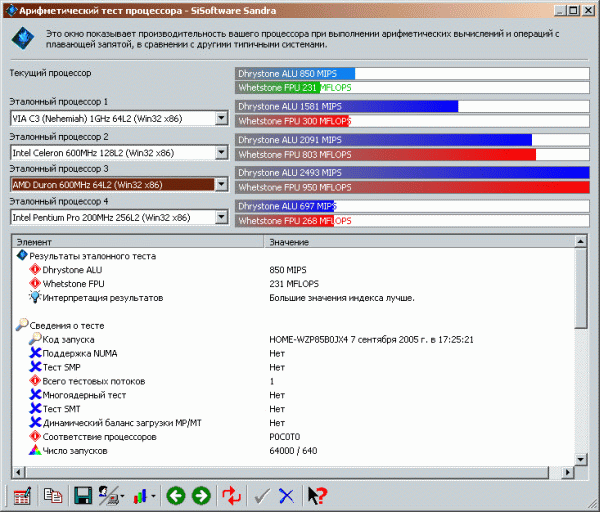Image resolution: width=600 pixels, height=512 pixels.
Task: Select the Сведения о тесте row
Action: pyautogui.click(x=293, y=325)
